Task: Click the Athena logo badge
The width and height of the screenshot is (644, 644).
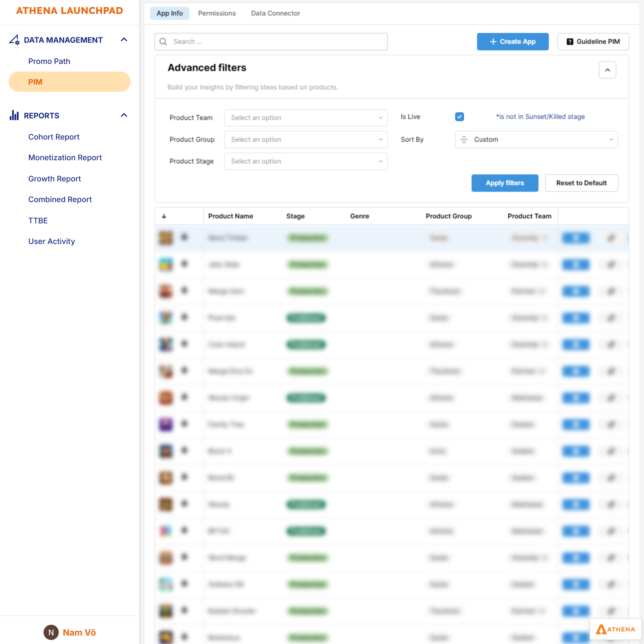Action: [615, 629]
